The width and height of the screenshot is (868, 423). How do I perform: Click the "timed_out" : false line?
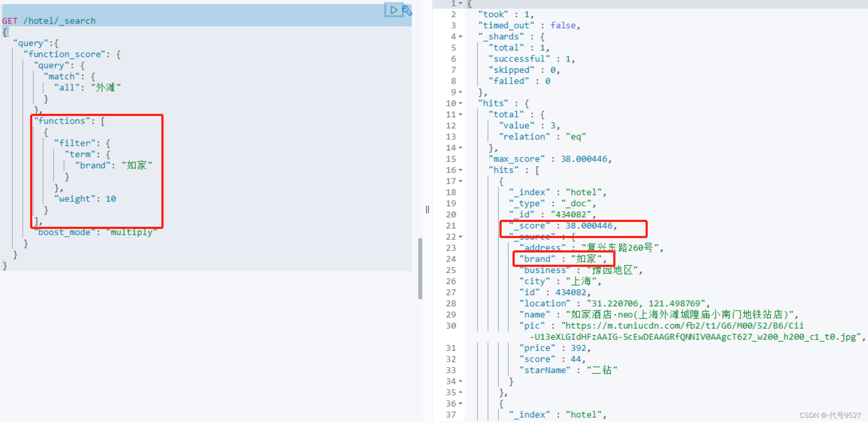click(x=529, y=26)
